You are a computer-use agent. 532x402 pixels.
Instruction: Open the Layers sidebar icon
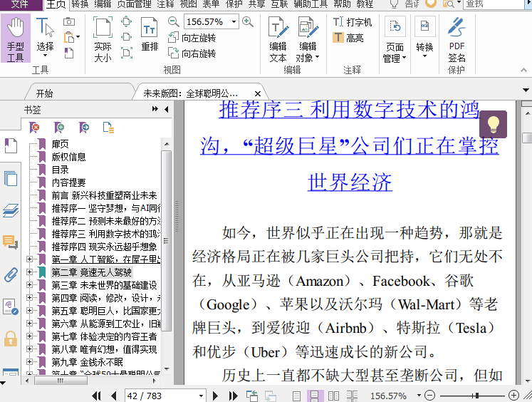tap(11, 210)
